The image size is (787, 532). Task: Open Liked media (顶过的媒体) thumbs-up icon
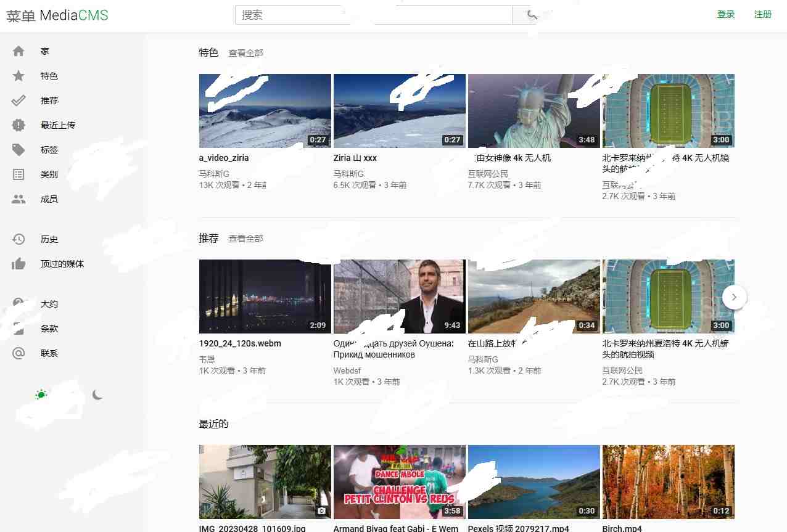click(x=19, y=264)
